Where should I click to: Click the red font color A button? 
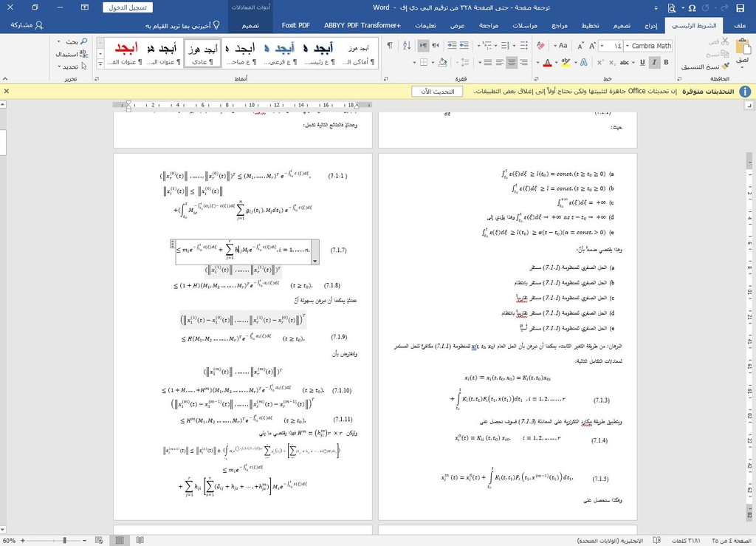point(547,62)
